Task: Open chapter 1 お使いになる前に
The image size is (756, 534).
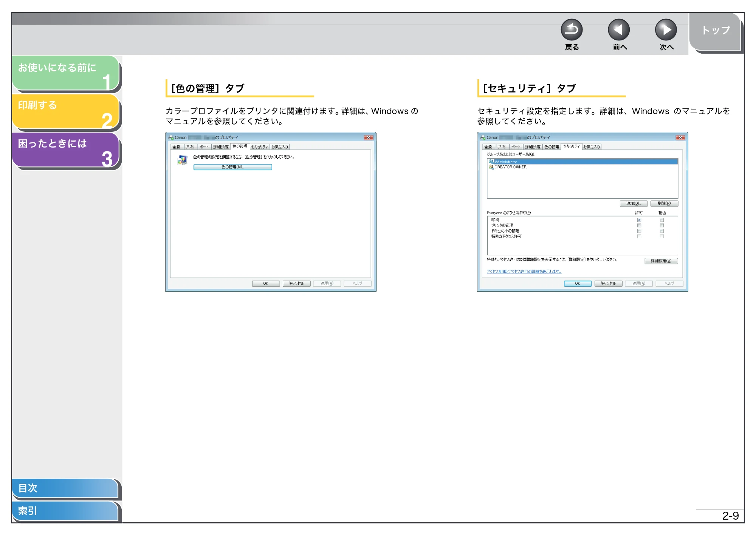Action: [x=66, y=73]
